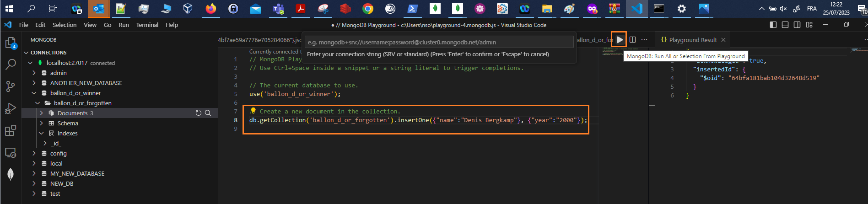Open the Extensions view in activity bar

(11, 130)
